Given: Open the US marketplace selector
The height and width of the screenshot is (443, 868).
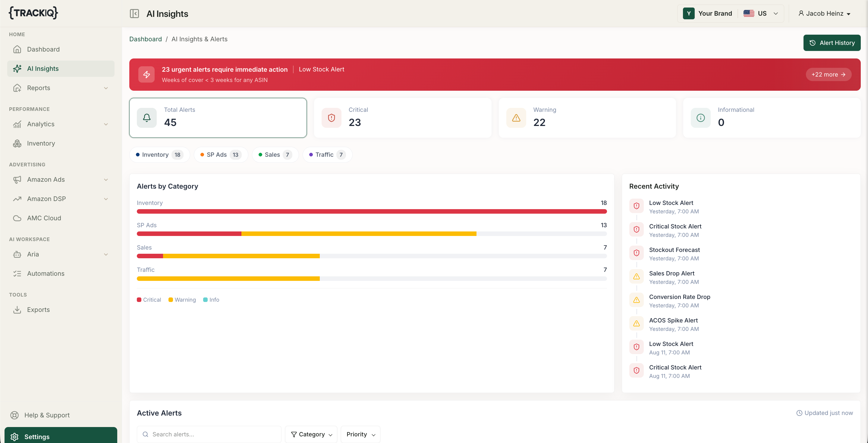Looking at the screenshot, I should [x=761, y=14].
